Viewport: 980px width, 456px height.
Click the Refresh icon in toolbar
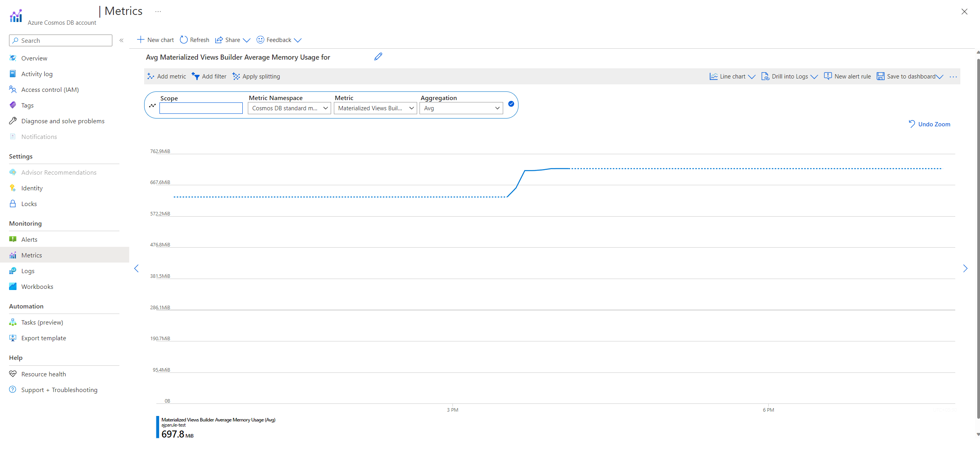183,40
